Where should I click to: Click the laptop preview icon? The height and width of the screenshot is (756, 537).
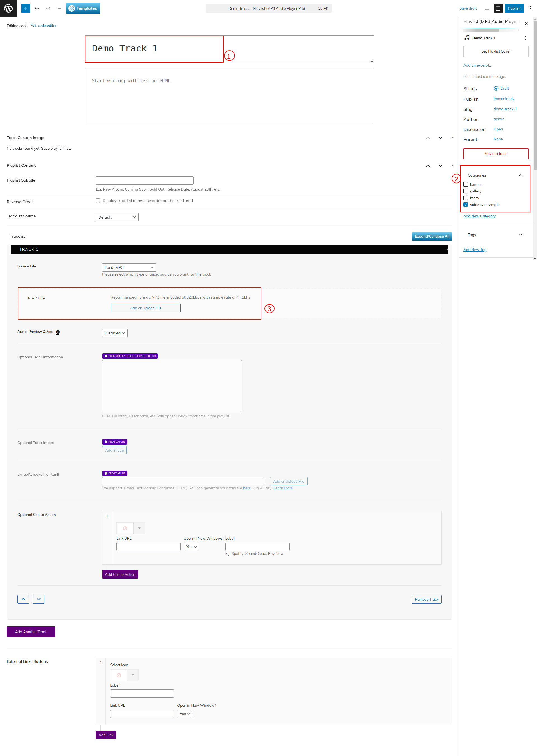[486, 8]
